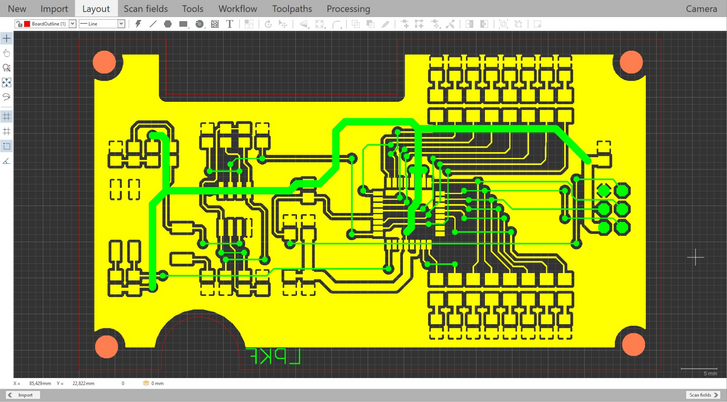Select the crosshair pointer tool in sidebar

coord(6,38)
